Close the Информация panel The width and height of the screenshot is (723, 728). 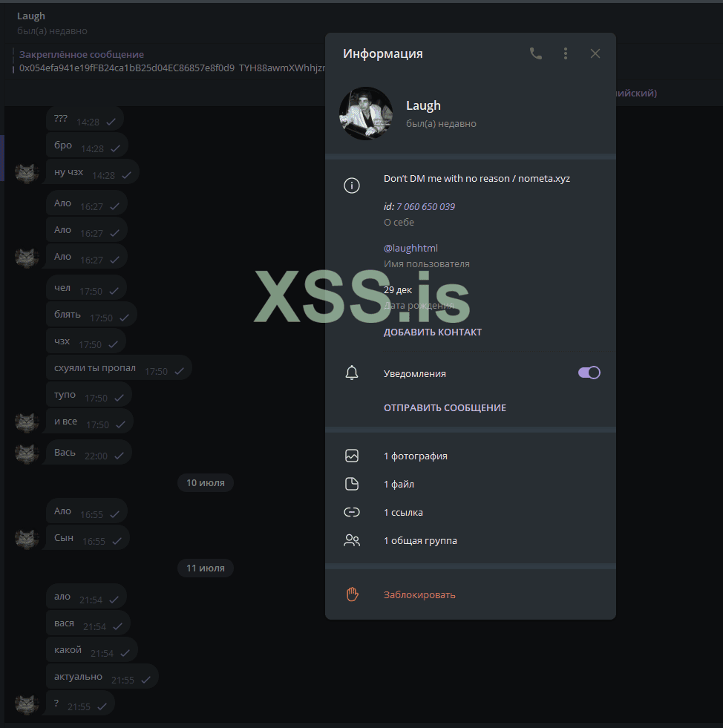coord(595,54)
